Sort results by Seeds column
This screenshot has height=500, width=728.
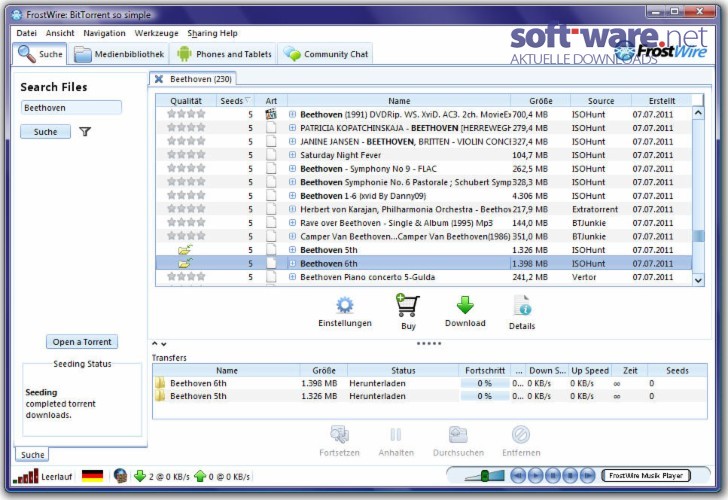(x=235, y=101)
